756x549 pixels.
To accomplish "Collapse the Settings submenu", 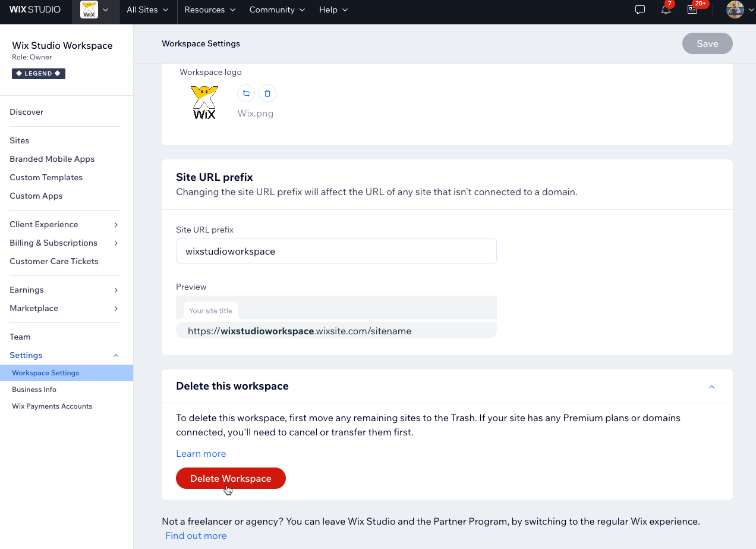I will (116, 355).
